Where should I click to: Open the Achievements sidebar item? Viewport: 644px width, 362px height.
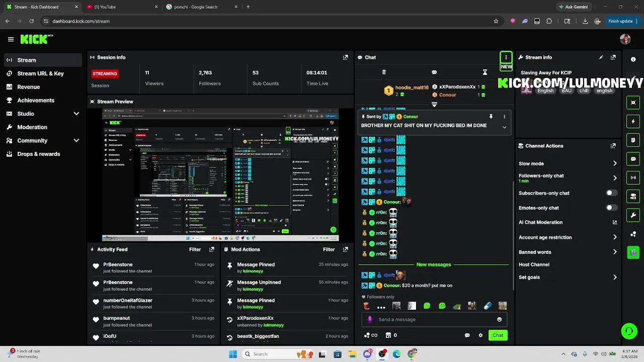pyautogui.click(x=42, y=100)
